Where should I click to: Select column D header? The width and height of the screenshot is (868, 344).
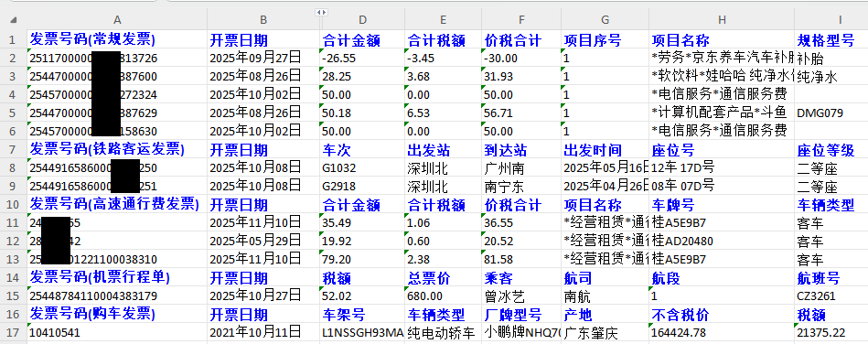362,20
